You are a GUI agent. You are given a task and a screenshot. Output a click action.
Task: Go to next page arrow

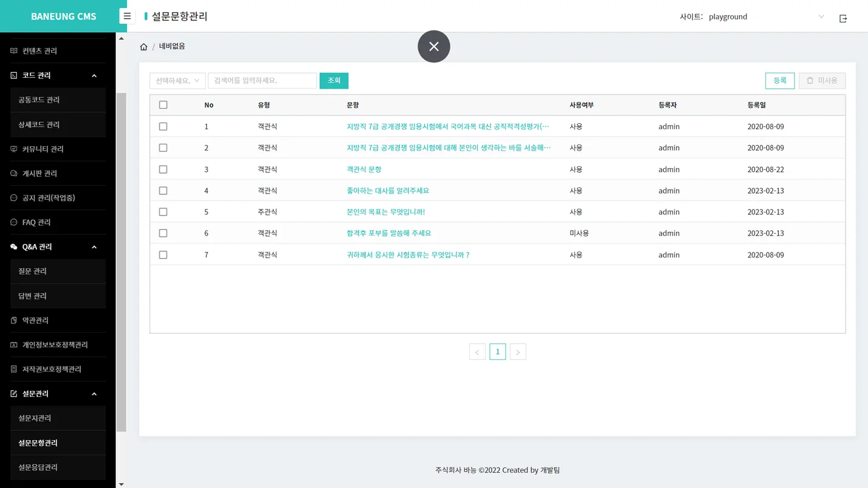(518, 352)
